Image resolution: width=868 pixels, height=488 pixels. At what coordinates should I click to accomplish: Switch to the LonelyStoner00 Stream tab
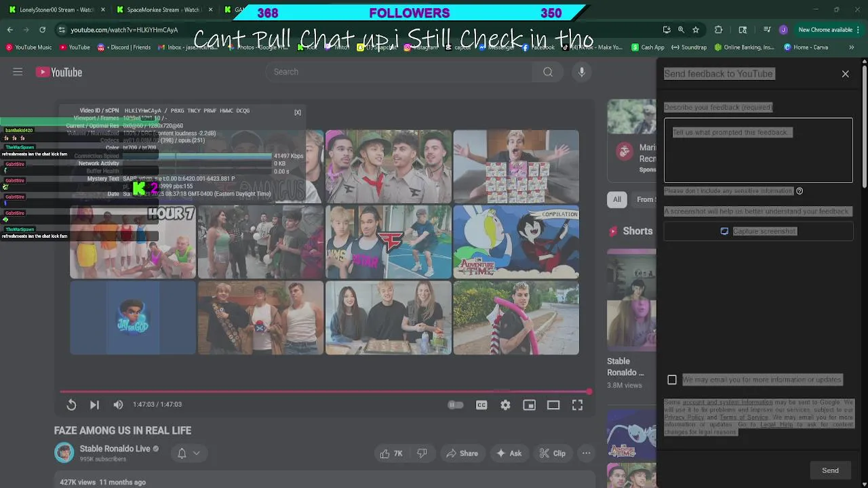(x=57, y=10)
